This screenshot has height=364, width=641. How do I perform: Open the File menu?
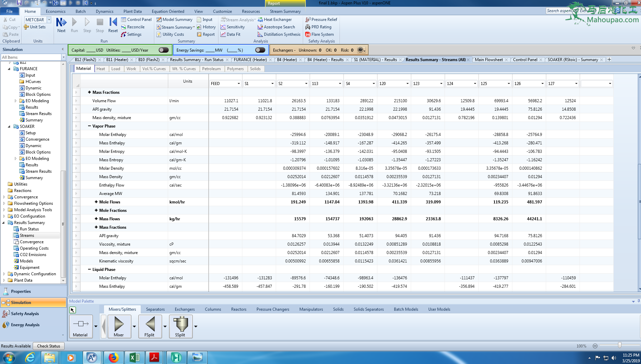9,11
